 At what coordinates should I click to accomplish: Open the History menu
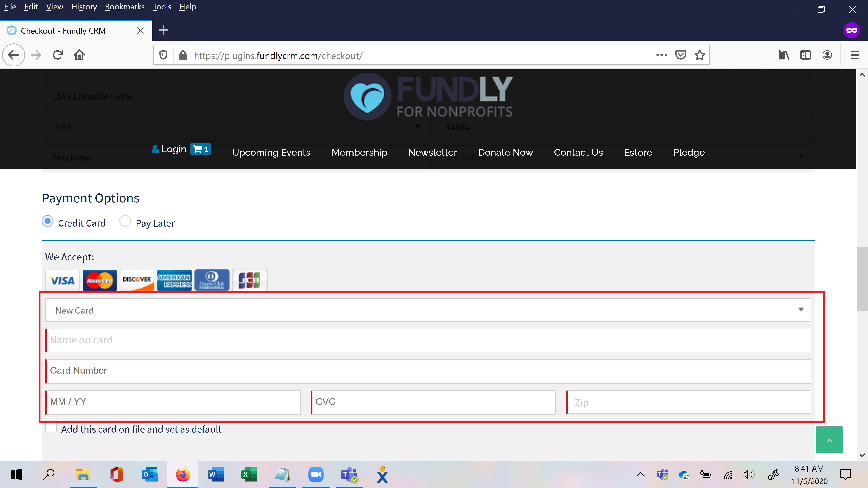[x=84, y=7]
